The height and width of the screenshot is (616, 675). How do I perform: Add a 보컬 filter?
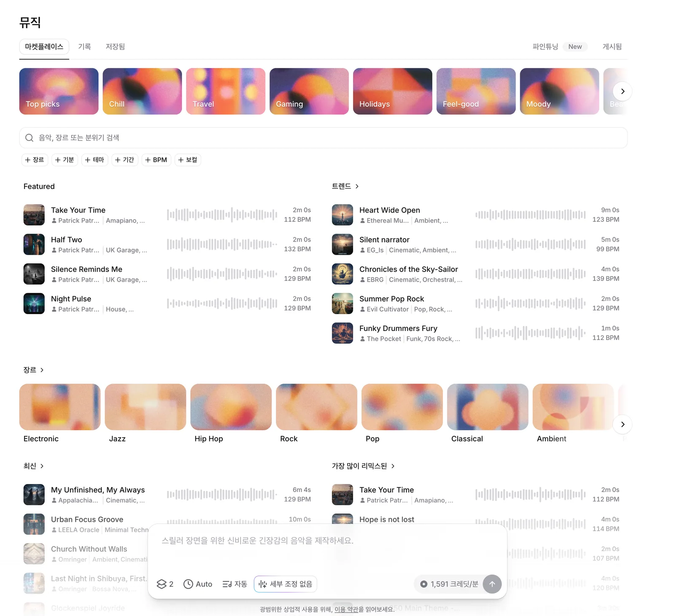(188, 160)
